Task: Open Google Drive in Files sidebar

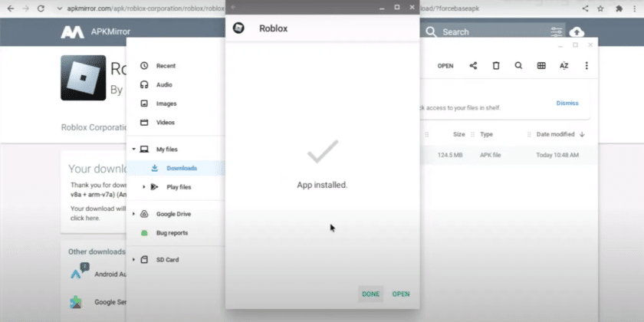Action: (x=173, y=215)
